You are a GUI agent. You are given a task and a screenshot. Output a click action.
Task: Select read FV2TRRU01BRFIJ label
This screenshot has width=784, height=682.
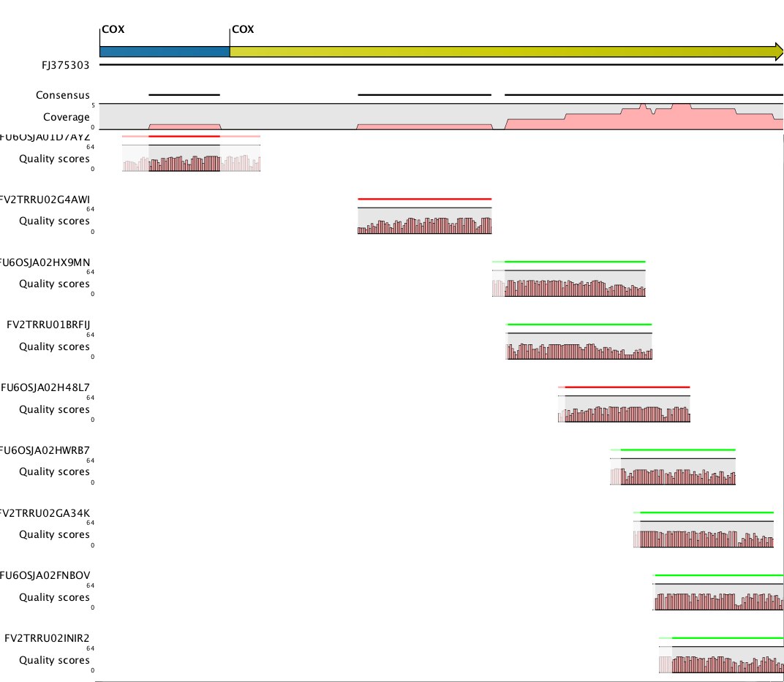pos(48,324)
